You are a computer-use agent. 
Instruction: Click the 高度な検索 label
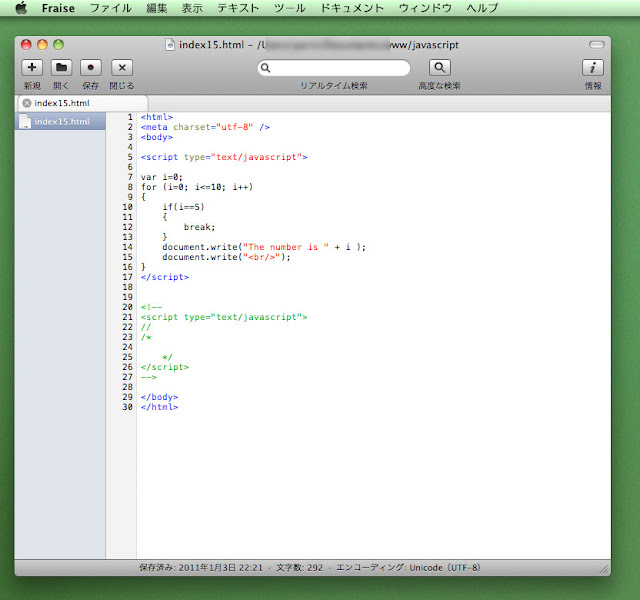click(x=439, y=86)
